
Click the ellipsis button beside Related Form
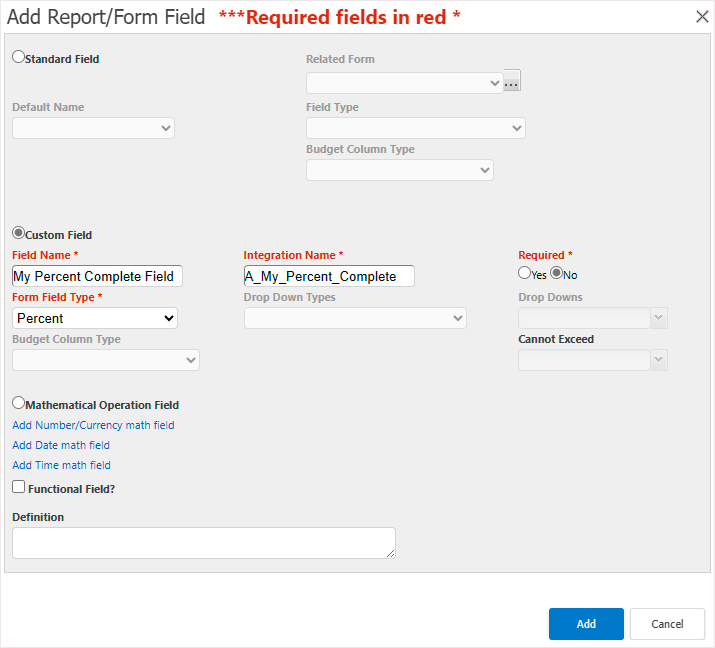click(x=512, y=81)
